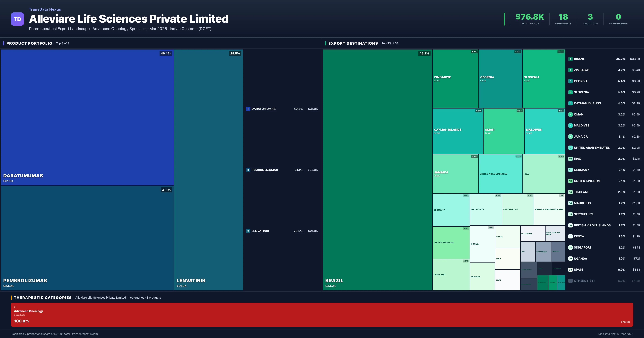Screen dimensions: 644x338
Task: Click the TD company logo icon
Action: tap(17, 19)
